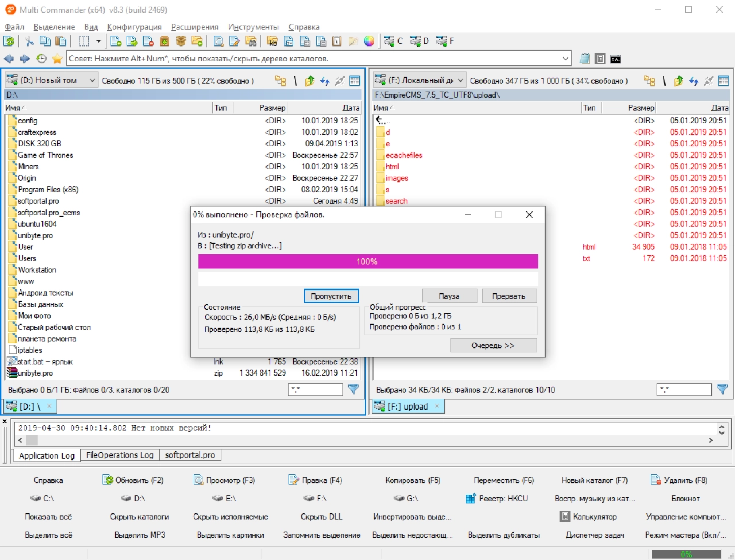Viewport: 735px width, 560px height.
Task: Open the color wheel toolbar icon
Action: tap(369, 41)
